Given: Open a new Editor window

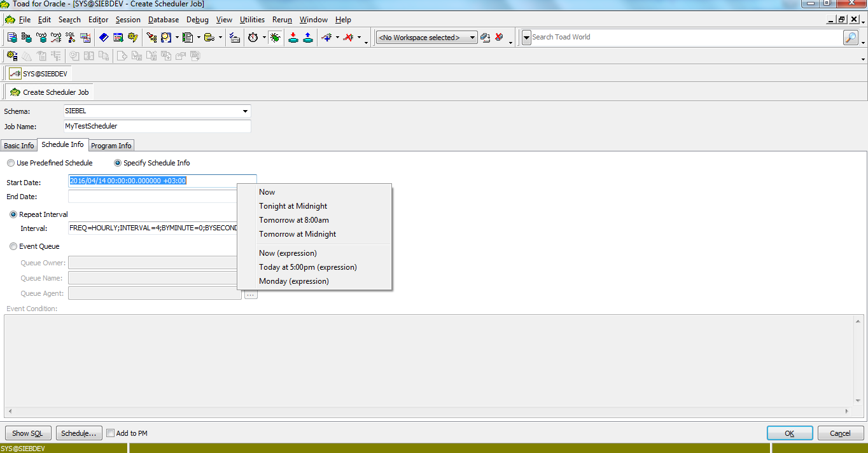Looking at the screenshot, I should [11, 37].
